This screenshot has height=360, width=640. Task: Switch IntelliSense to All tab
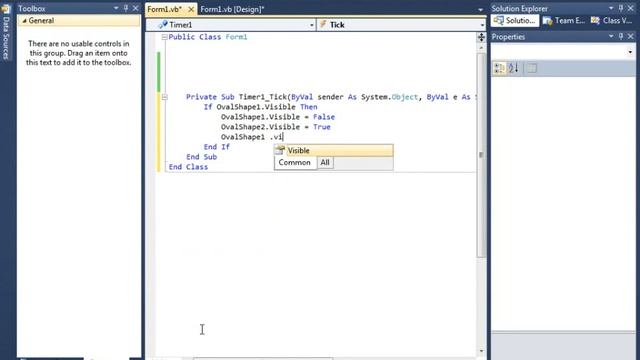pyautogui.click(x=325, y=162)
